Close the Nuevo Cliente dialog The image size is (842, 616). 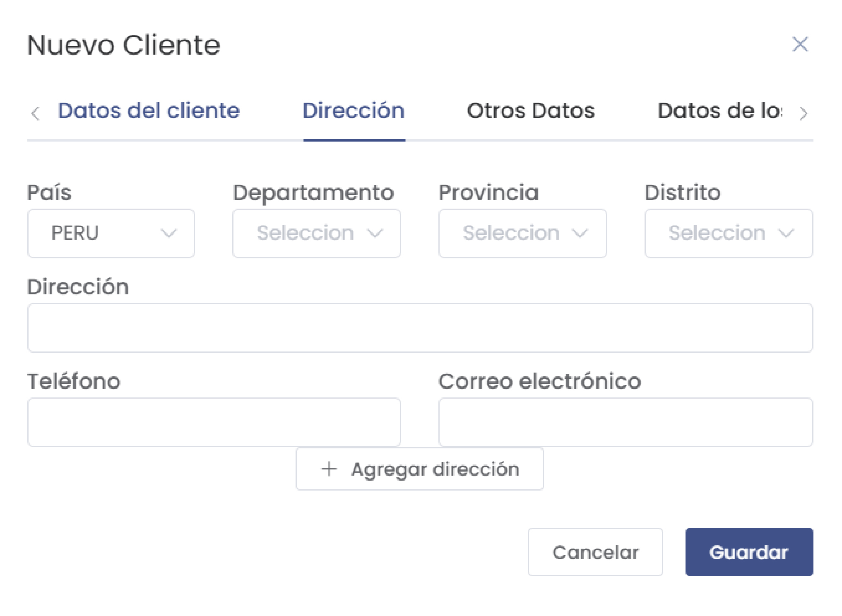(x=800, y=44)
